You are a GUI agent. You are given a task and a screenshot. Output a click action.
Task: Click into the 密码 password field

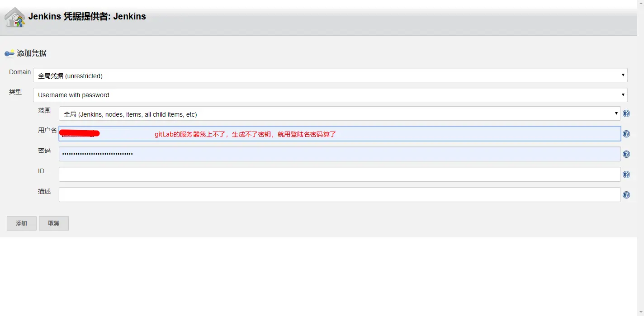[x=340, y=154]
